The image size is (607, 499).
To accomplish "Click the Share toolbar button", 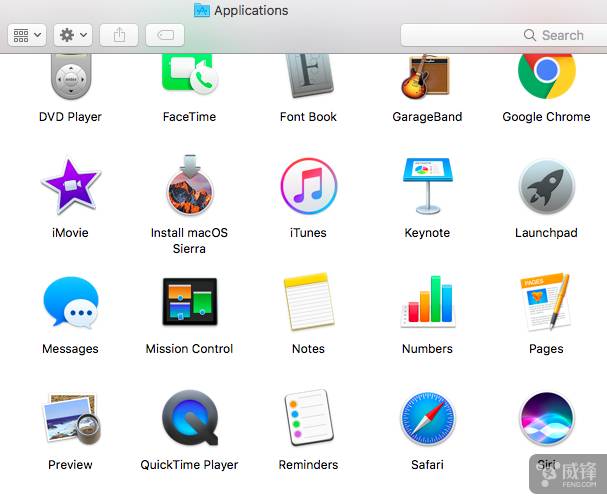I will [x=119, y=35].
